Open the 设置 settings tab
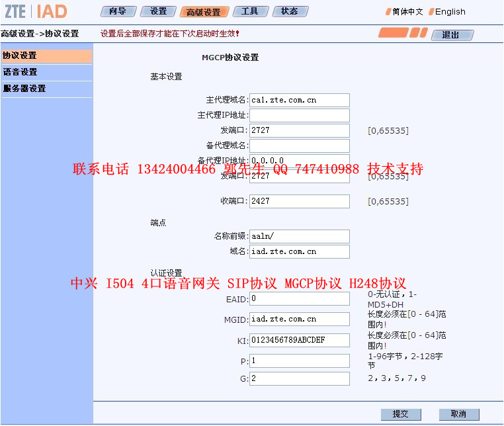This screenshot has height=426, width=504. point(158,11)
